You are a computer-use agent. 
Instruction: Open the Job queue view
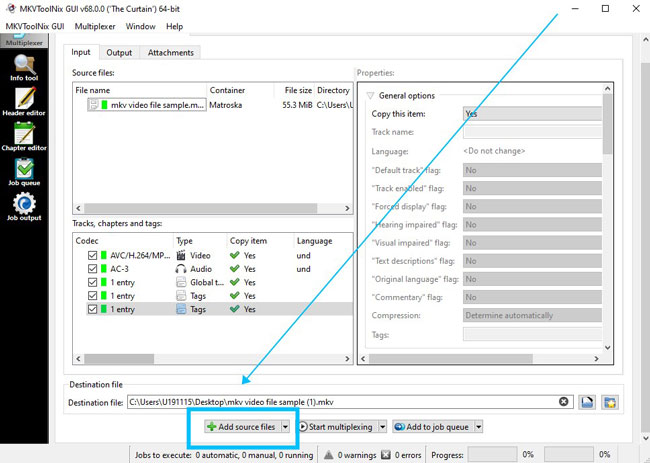24,172
